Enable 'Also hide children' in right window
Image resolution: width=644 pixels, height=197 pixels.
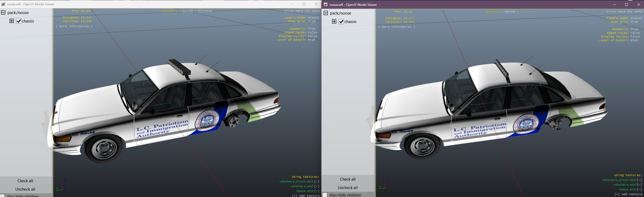(x=325, y=195)
